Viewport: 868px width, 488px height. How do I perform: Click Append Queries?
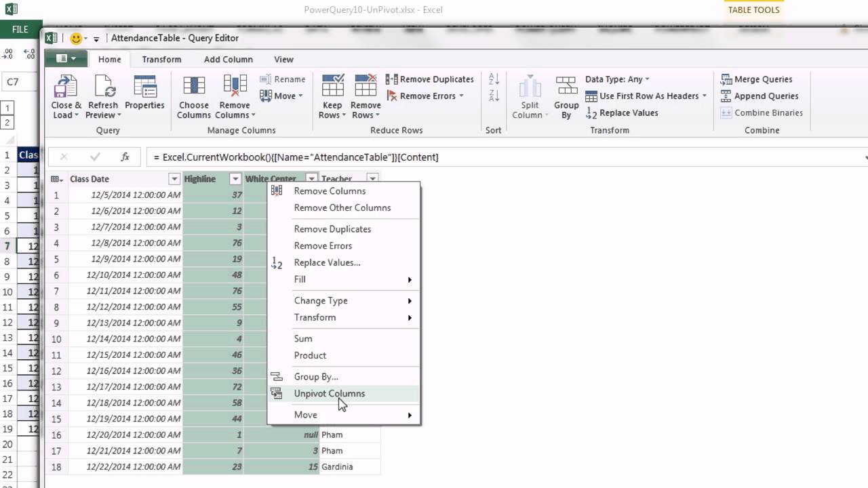759,96
